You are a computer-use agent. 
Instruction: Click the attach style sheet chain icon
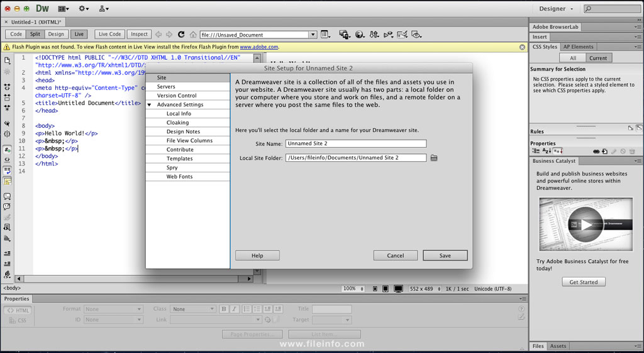596,151
